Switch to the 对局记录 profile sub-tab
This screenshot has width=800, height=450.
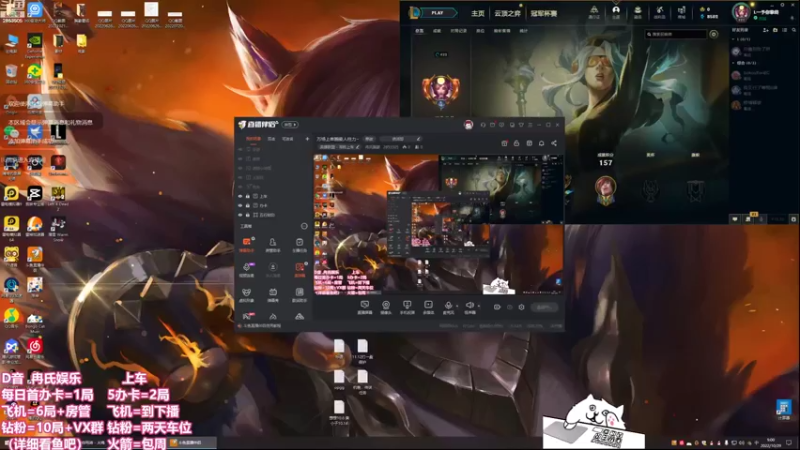458,31
